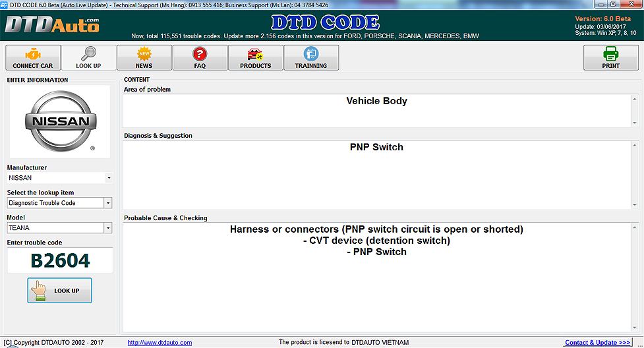Click the trouble code field B2604
Image resolution: width=644 pixels, height=348 pixels.
click(60, 260)
